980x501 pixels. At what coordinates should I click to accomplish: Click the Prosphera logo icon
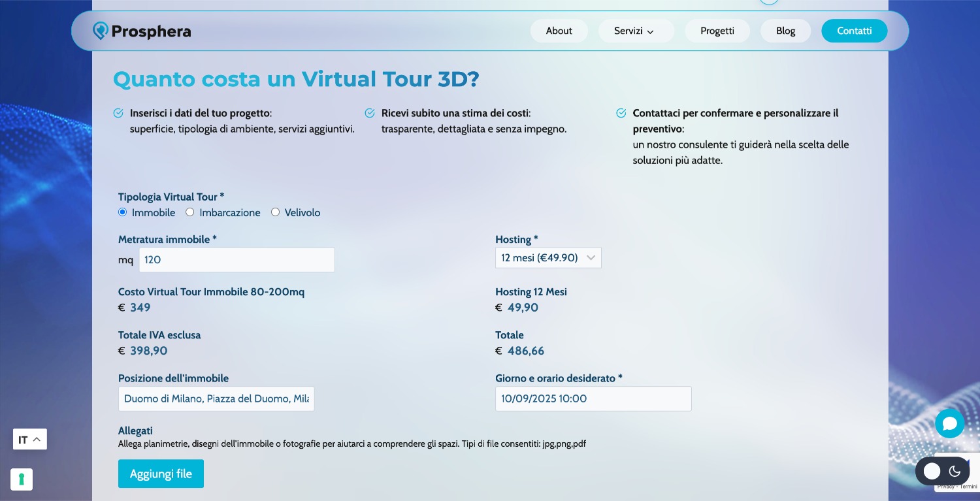[x=101, y=31]
